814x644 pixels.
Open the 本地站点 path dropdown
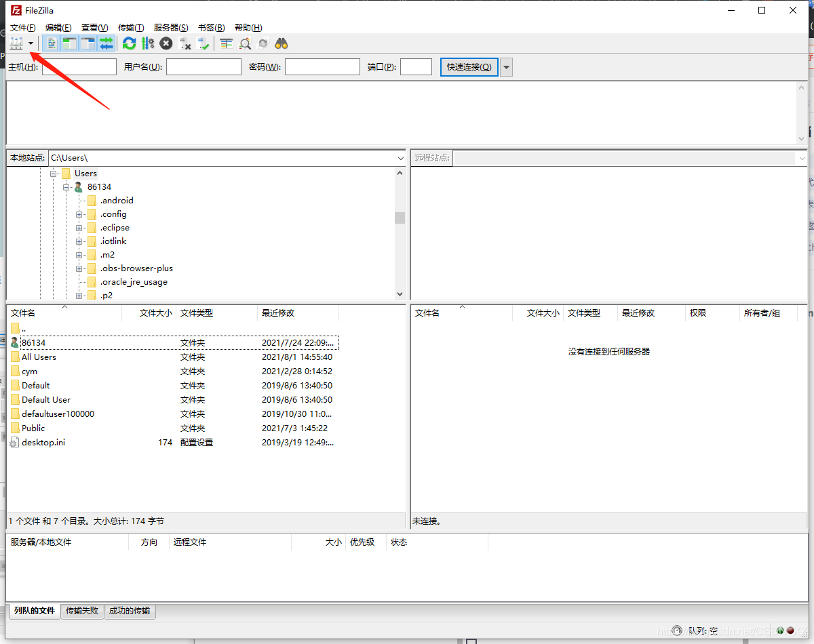point(400,158)
